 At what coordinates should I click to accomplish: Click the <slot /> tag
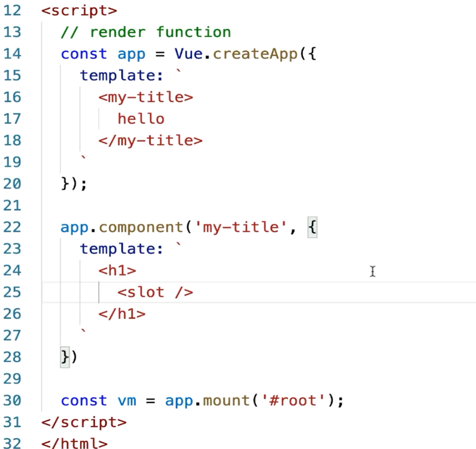pyautogui.click(x=155, y=292)
